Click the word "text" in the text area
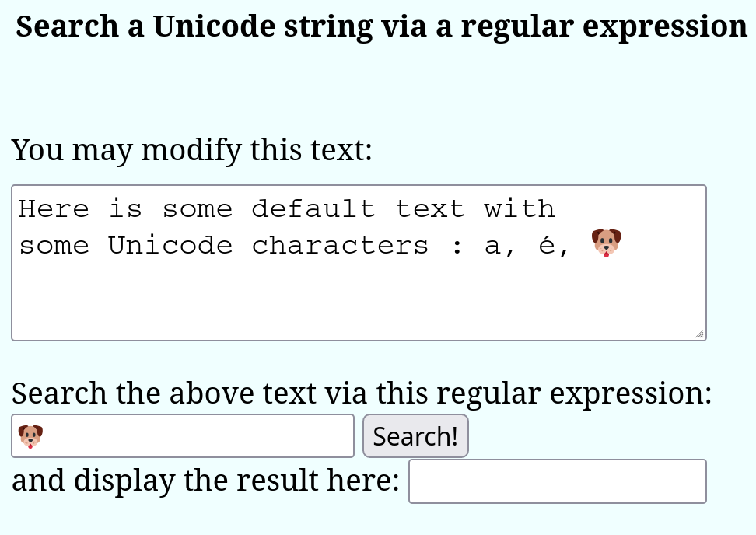Viewport: 756px width, 535px height. 430,209
